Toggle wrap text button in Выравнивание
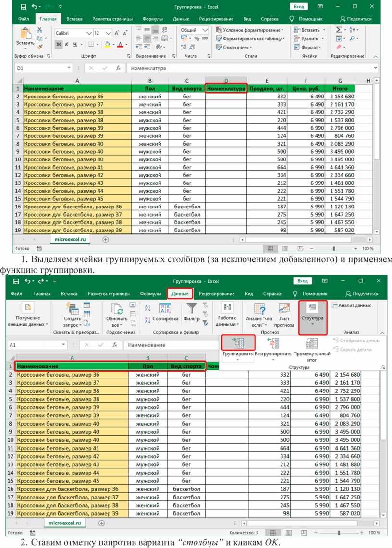The image size is (392, 548). pos(164,30)
